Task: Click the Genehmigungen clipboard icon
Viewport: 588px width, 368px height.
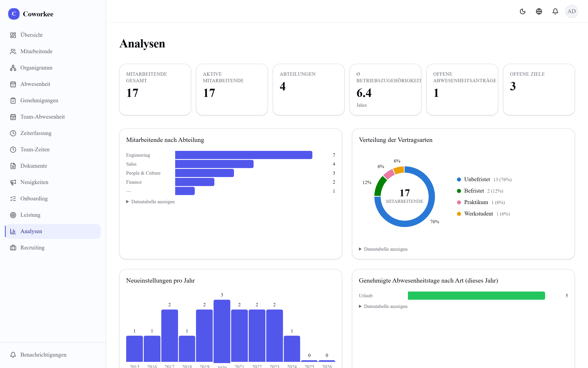Action: click(13, 100)
